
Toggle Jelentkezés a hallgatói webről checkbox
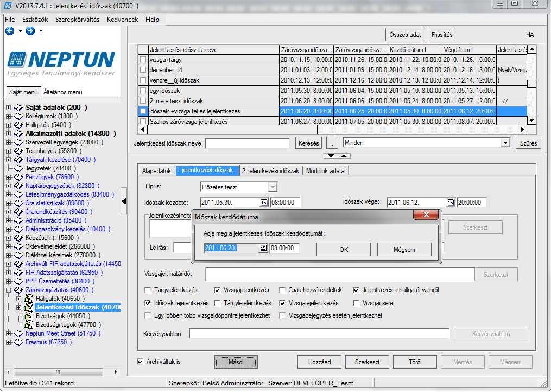[x=356, y=290]
